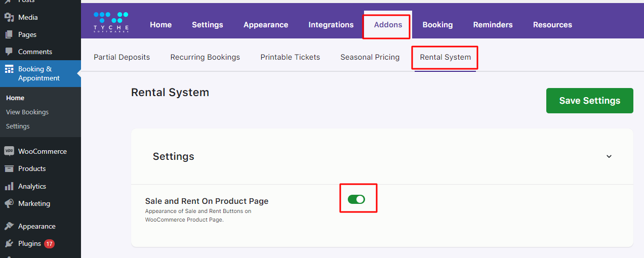644x258 pixels.
Task: Click the WooCommerce woo icon
Action: tap(9, 151)
